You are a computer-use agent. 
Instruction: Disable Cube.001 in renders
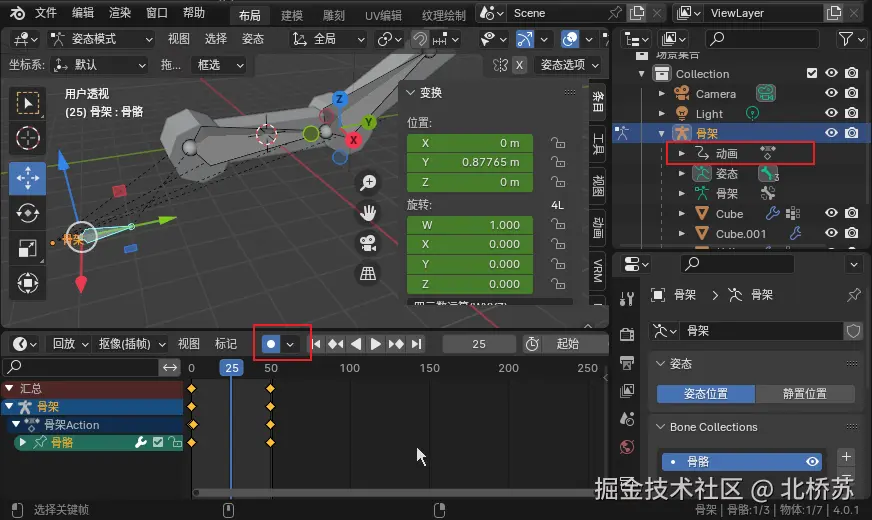point(851,233)
